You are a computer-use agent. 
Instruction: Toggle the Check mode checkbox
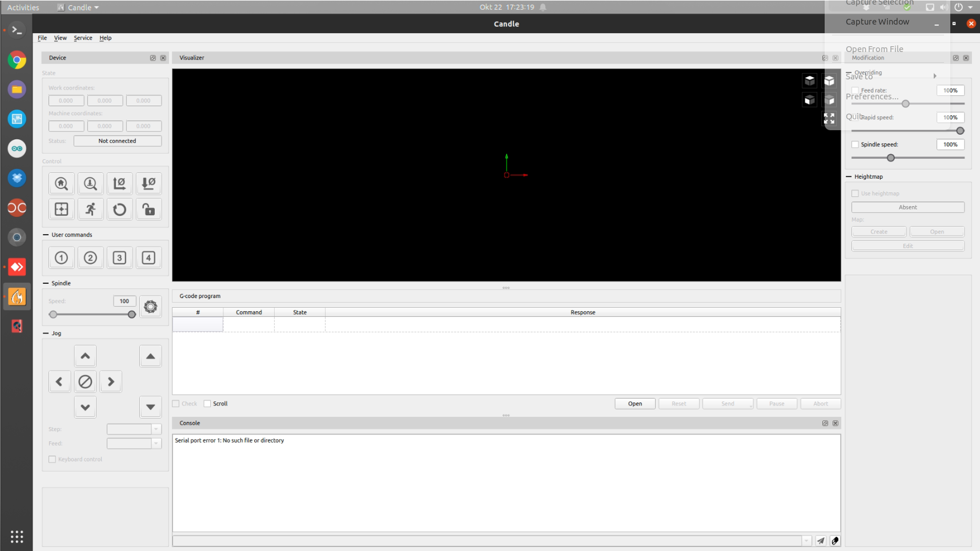176,404
